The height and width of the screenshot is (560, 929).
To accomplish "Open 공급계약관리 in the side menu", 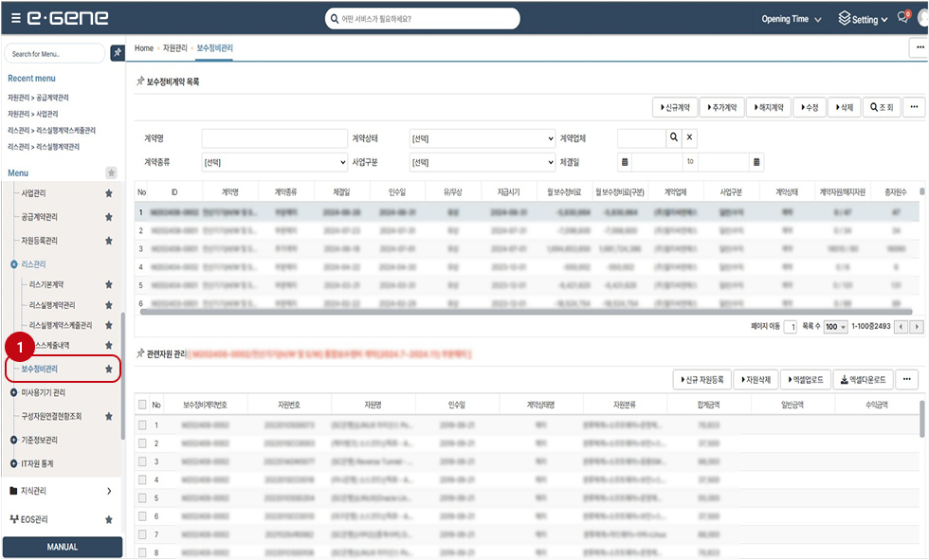I will (46, 217).
